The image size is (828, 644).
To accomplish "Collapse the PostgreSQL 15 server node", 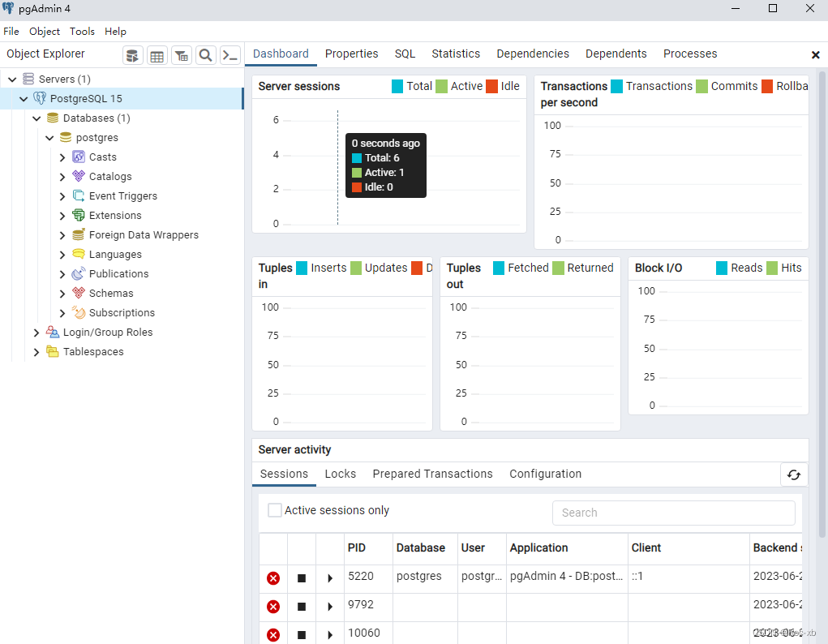I will (24, 99).
